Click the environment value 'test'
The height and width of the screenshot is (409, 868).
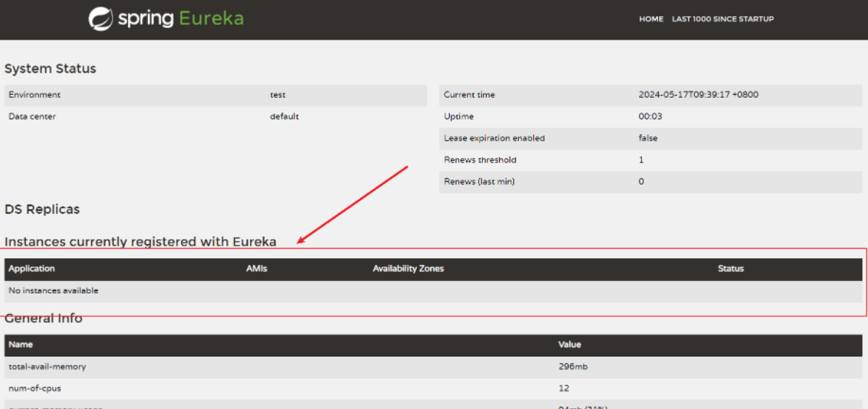coord(278,95)
